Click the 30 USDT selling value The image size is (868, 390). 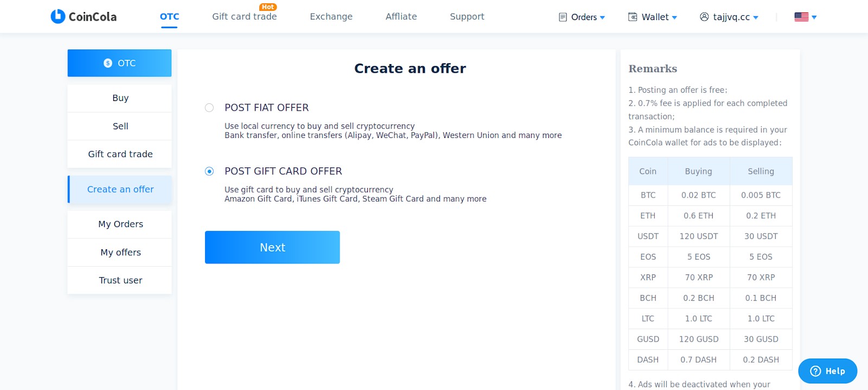(x=761, y=236)
